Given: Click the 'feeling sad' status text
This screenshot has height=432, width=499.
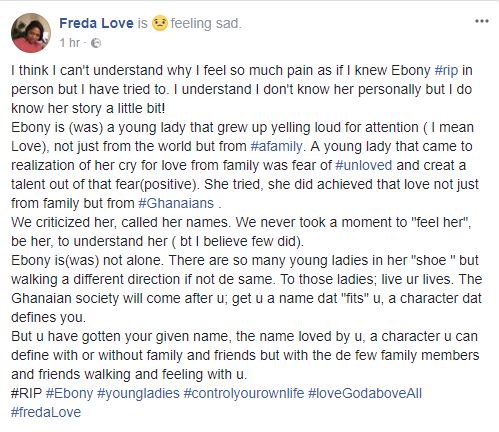Looking at the screenshot, I should tap(206, 23).
